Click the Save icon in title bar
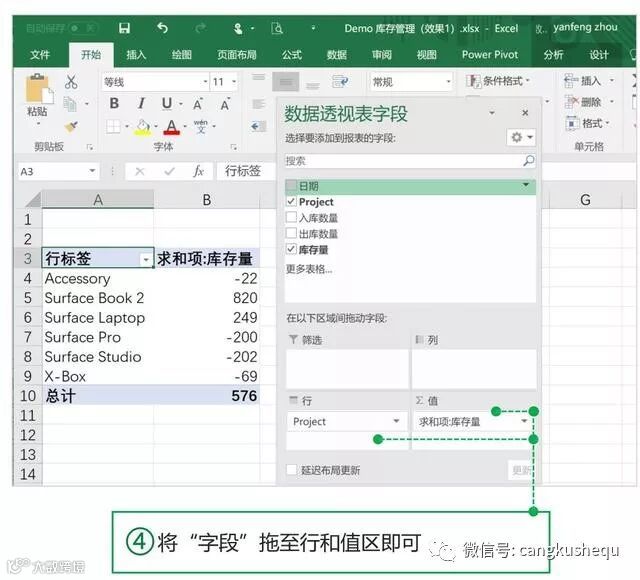 (124, 28)
